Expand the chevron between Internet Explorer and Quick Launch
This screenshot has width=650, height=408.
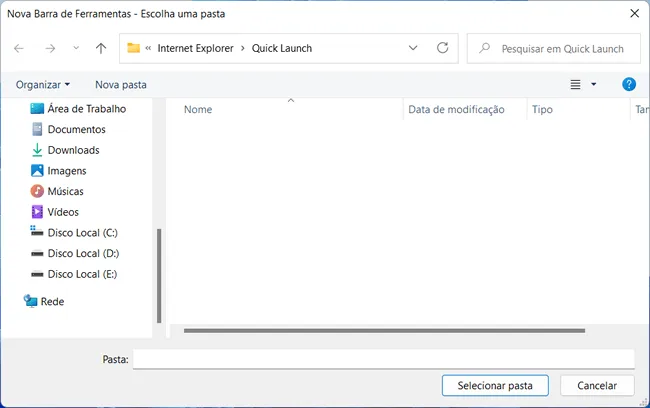pos(243,49)
